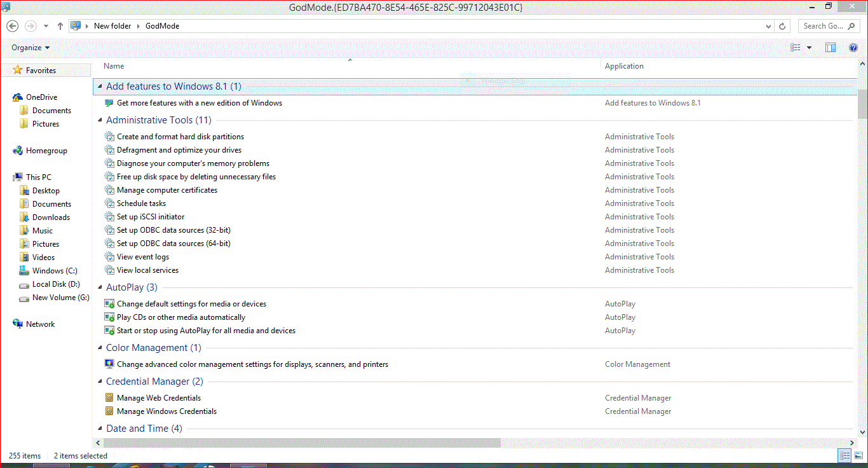Toggle the preview pane button
The width and height of the screenshot is (868, 468).
click(x=831, y=48)
